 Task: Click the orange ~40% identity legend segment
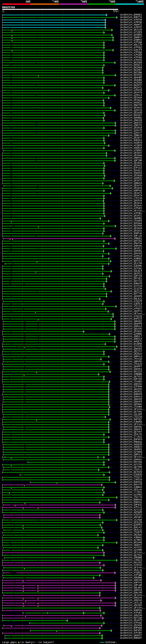[x=45, y=4]
